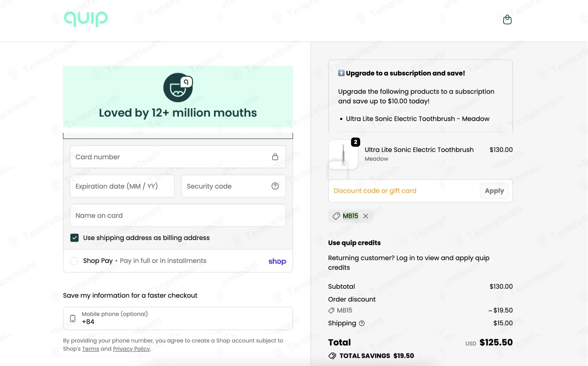This screenshot has height=366, width=588.
Task: Apply the discount code
Action: click(x=494, y=191)
